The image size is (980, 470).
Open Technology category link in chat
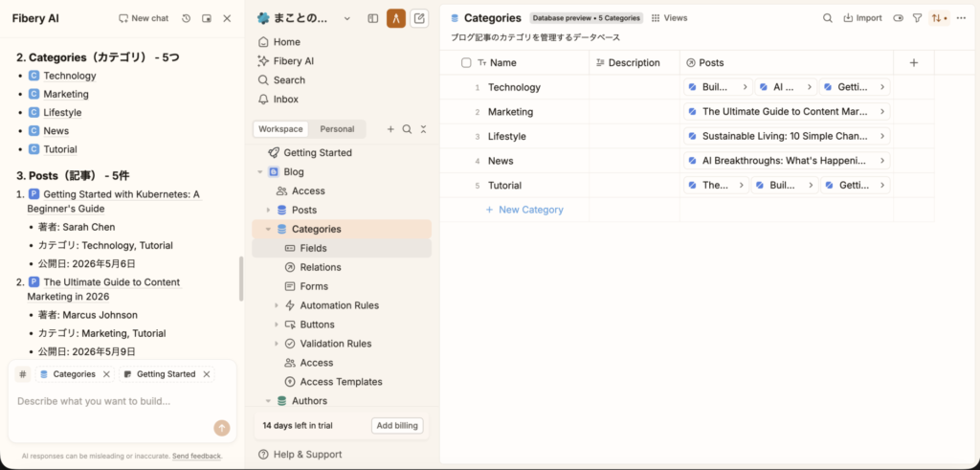(69, 76)
